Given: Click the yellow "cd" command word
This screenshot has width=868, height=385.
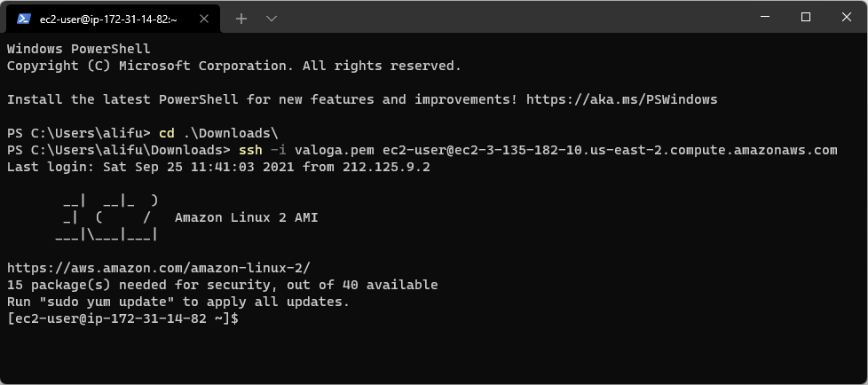Looking at the screenshot, I should coord(166,133).
